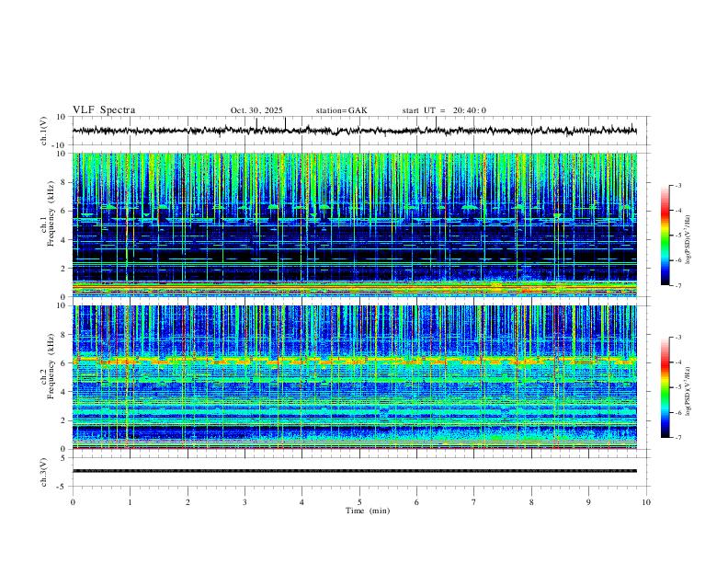Click the "4" kHz tick on ch.2 frequency axis

click(63, 392)
